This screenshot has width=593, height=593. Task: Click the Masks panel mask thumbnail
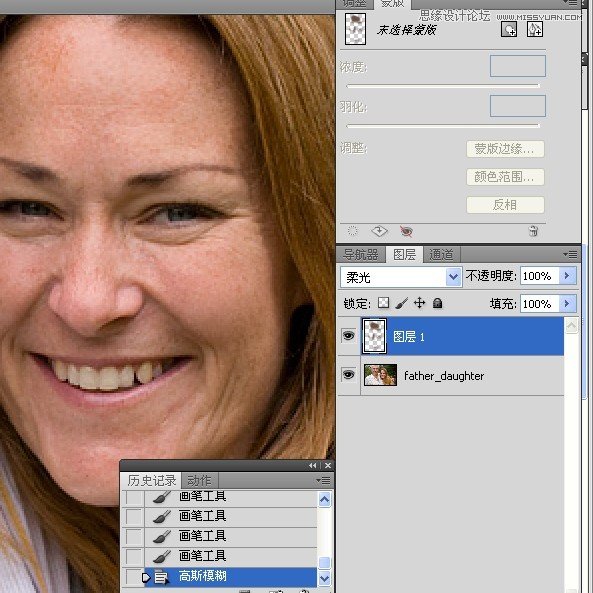click(355, 29)
